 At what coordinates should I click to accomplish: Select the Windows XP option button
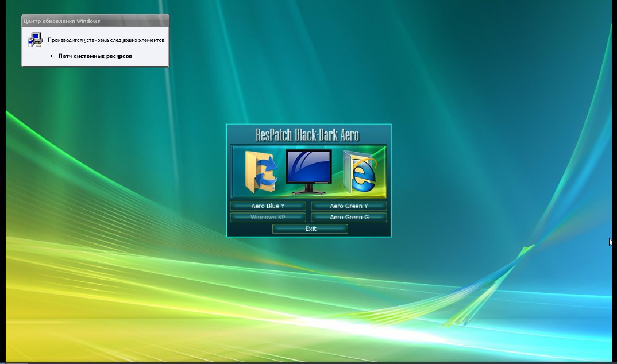[268, 218]
